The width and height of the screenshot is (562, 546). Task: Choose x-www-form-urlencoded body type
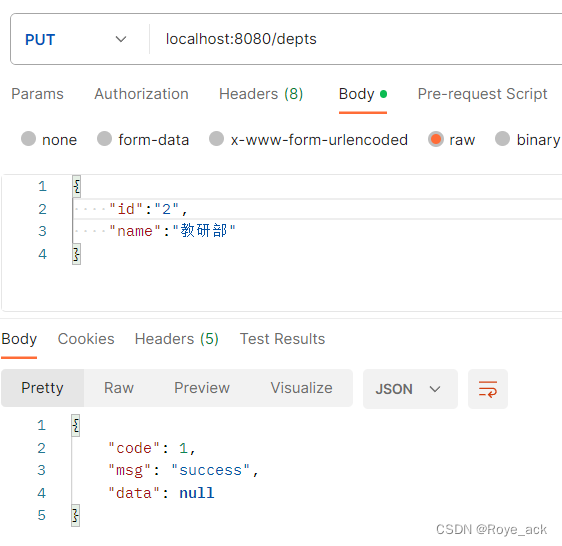pos(308,139)
